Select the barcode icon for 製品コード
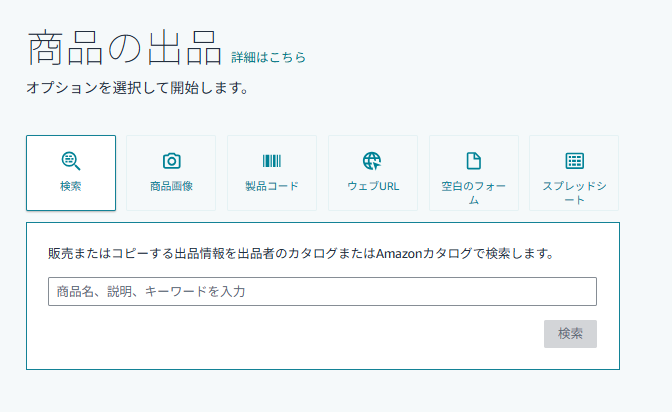 tap(272, 161)
